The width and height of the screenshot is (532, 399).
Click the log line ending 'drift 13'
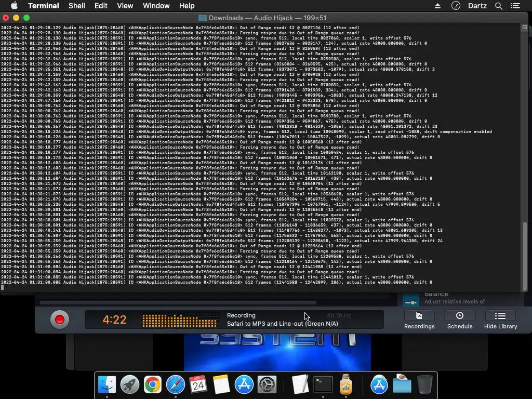pos(221,230)
